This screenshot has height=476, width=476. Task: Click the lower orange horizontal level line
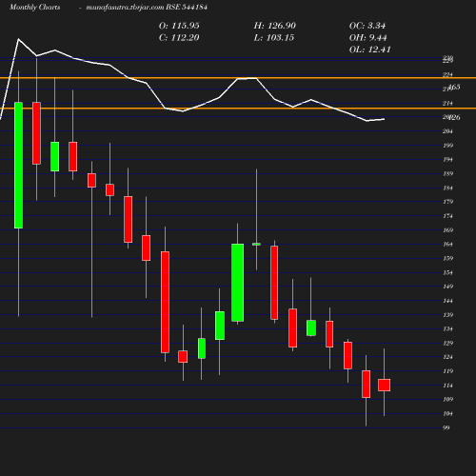click(x=238, y=109)
